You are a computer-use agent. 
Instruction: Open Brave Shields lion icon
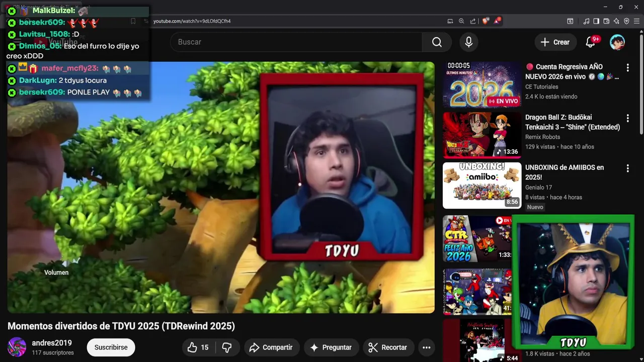[485, 21]
